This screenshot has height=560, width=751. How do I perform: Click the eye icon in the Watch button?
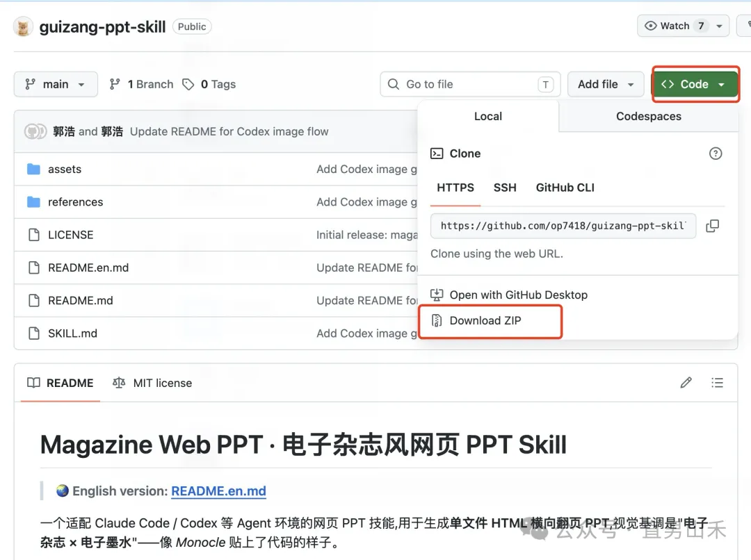point(650,26)
